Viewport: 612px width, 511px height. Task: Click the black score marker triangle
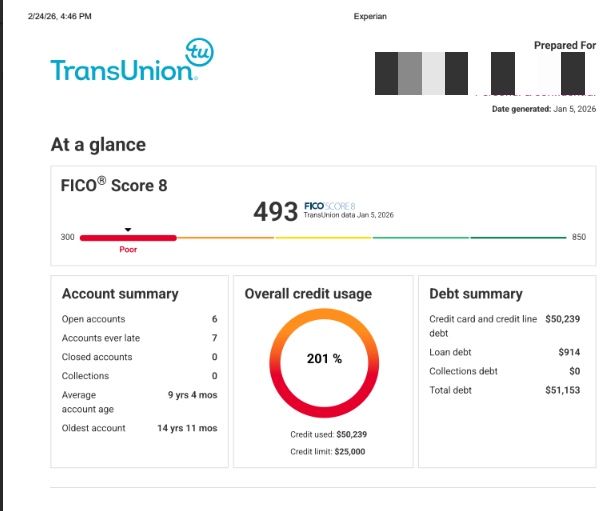(x=128, y=230)
